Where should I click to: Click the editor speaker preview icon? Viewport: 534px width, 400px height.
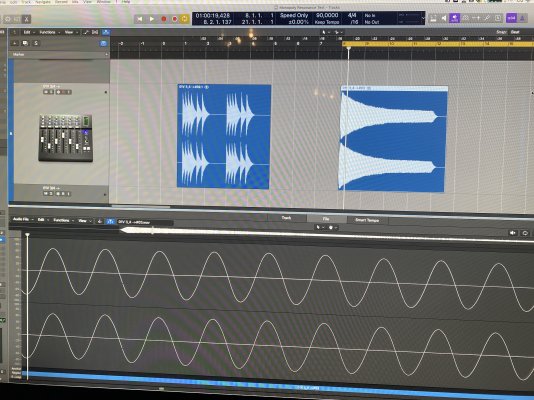coord(513,233)
